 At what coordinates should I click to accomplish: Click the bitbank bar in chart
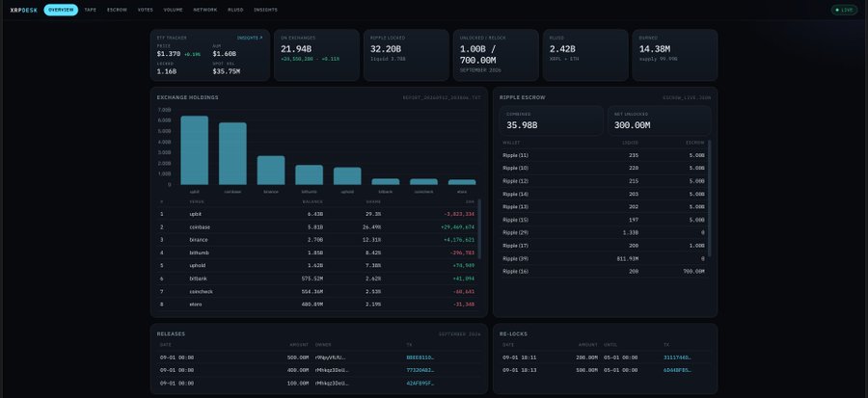point(385,181)
